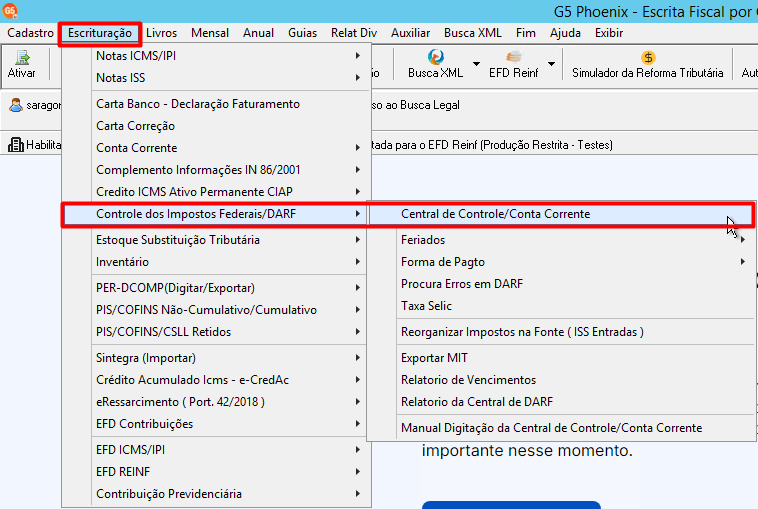Select Reorganizar Impostos na Fonte entry
The image size is (758, 509).
[561, 332]
